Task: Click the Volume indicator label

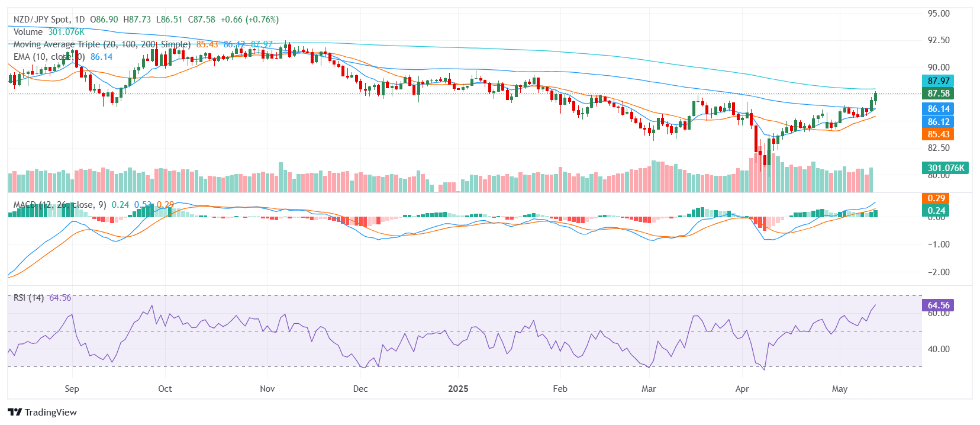Action: [28, 32]
